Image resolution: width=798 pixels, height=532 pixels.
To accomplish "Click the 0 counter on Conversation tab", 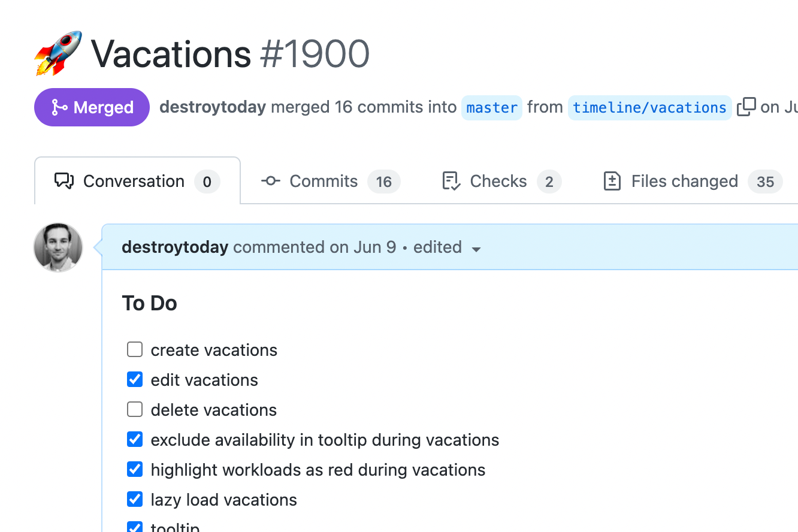I will click(x=207, y=182).
